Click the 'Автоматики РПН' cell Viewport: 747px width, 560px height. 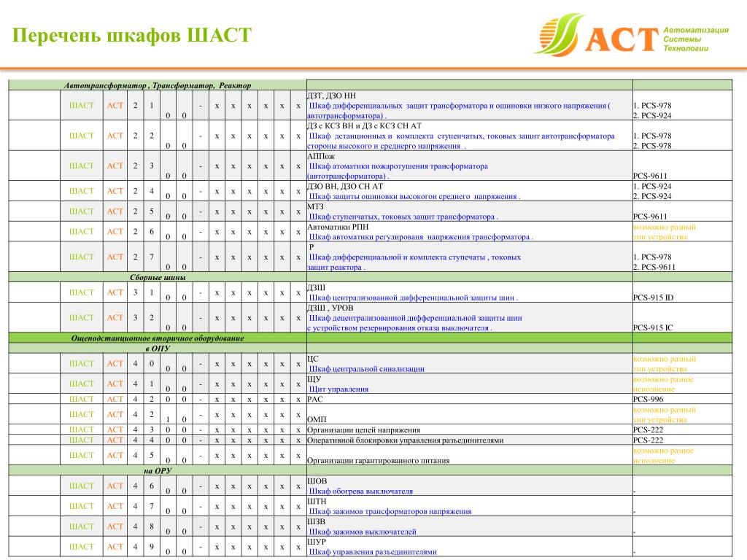pos(338,227)
